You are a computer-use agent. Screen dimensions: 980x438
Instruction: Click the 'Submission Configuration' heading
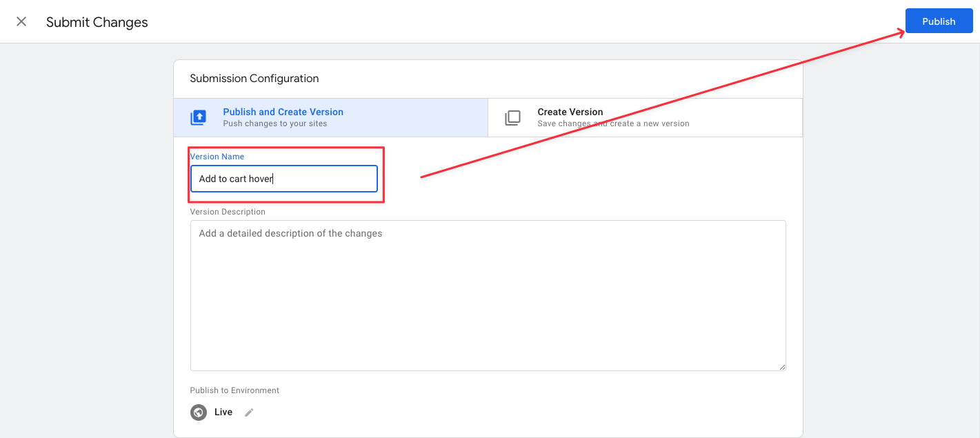tap(254, 79)
